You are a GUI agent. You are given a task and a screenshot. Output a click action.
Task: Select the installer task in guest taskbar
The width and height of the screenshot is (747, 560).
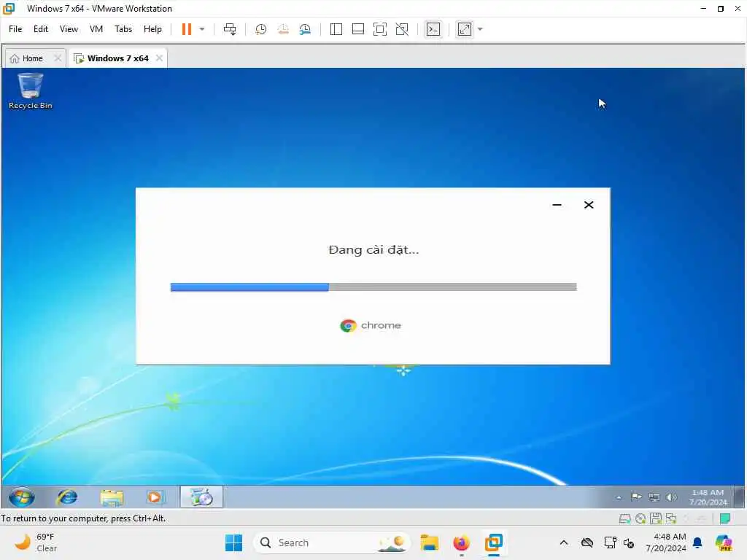201,497
